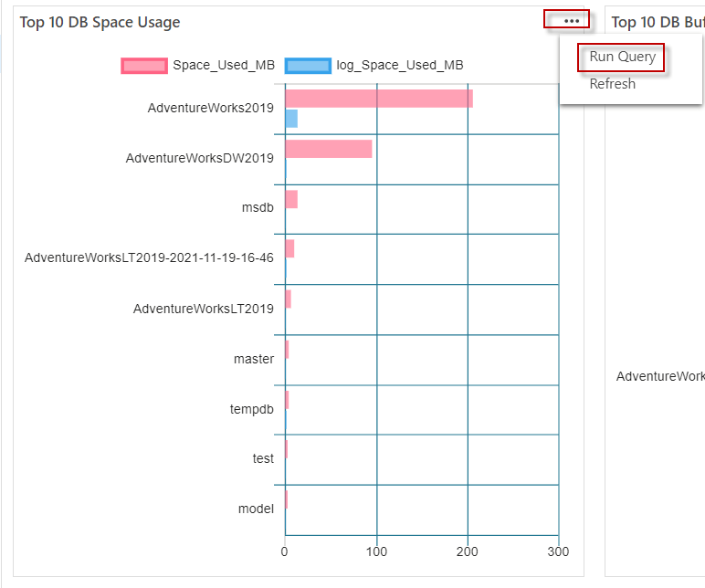Open the ellipsis more-actions menu
Viewport: 705px width, 588px height.
(x=572, y=20)
